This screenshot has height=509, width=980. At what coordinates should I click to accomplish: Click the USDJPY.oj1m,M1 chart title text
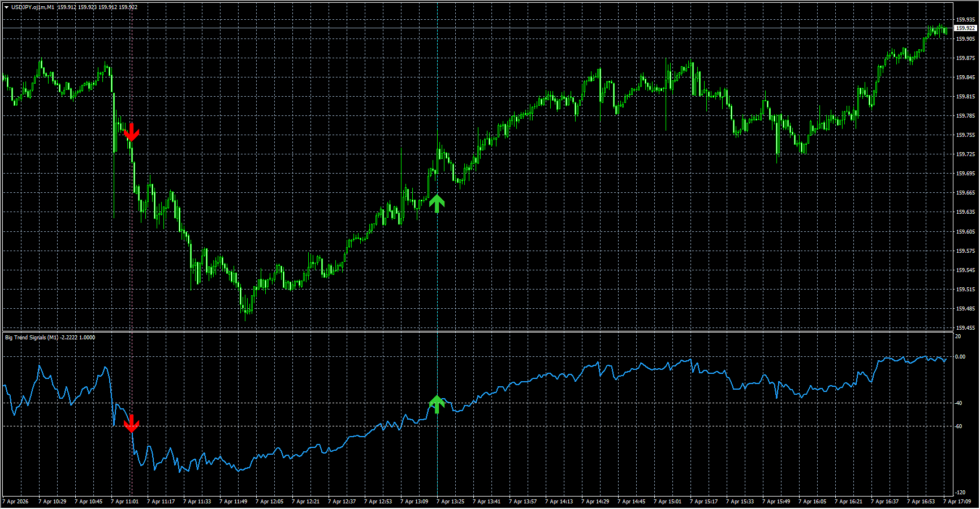click(33, 7)
